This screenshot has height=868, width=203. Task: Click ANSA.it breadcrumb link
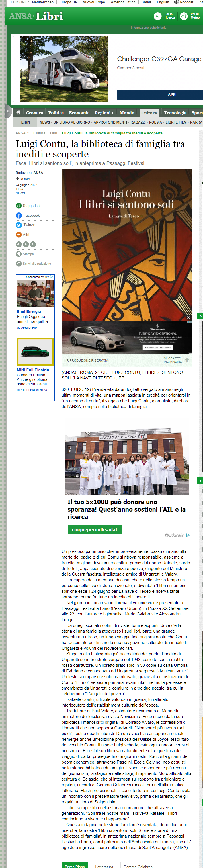pos(22,133)
